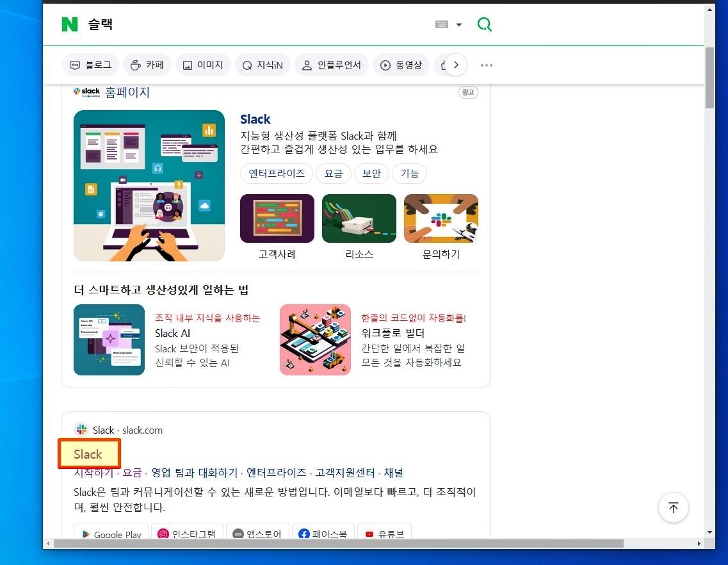Open the three-dot more options menu
This screenshot has height=565, width=728.
click(x=487, y=65)
